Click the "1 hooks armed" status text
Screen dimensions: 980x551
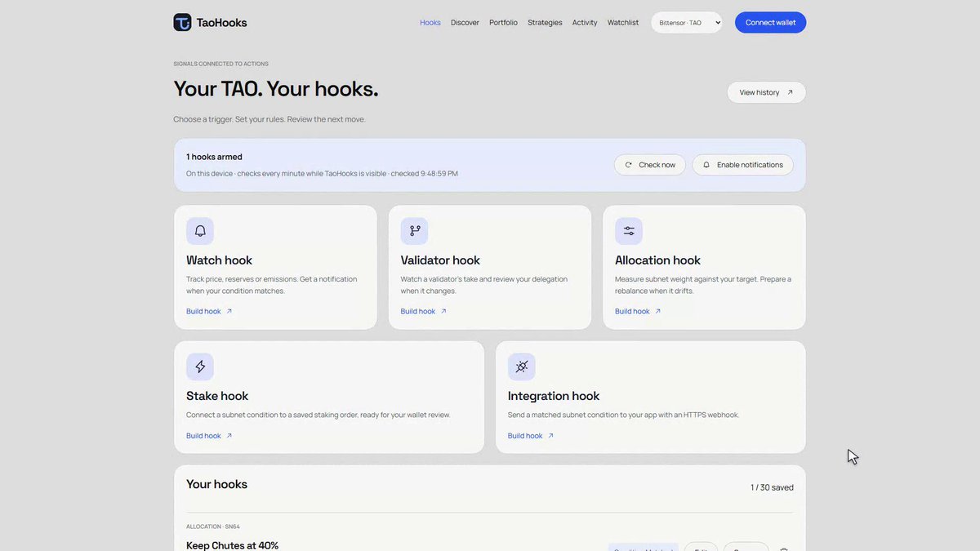tap(214, 157)
